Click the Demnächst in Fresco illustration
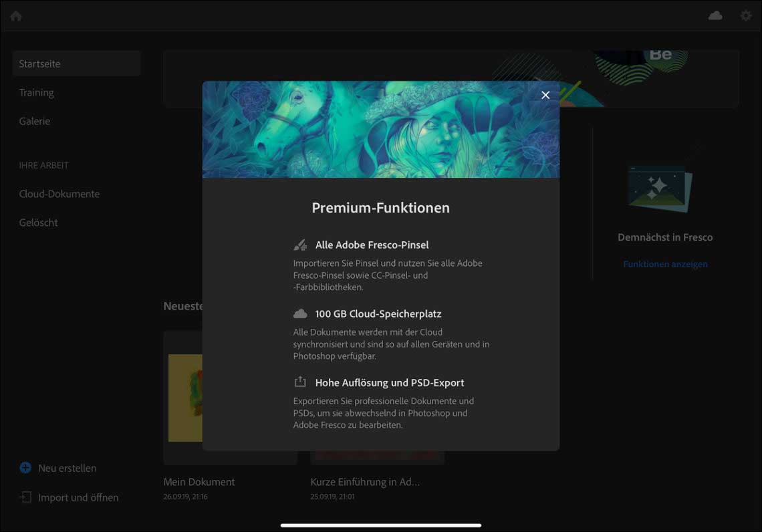The width and height of the screenshot is (762, 532). point(661,188)
